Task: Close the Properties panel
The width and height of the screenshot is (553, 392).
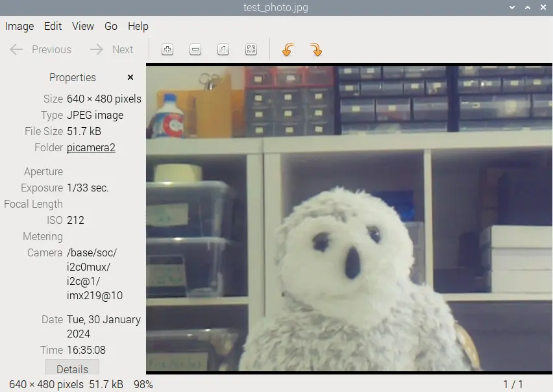Action: (130, 77)
